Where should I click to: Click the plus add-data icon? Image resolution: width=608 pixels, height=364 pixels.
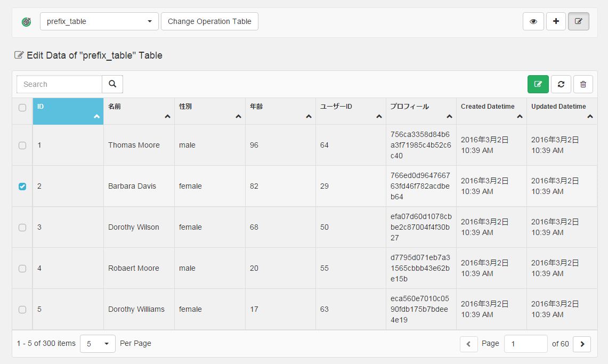[x=556, y=22]
